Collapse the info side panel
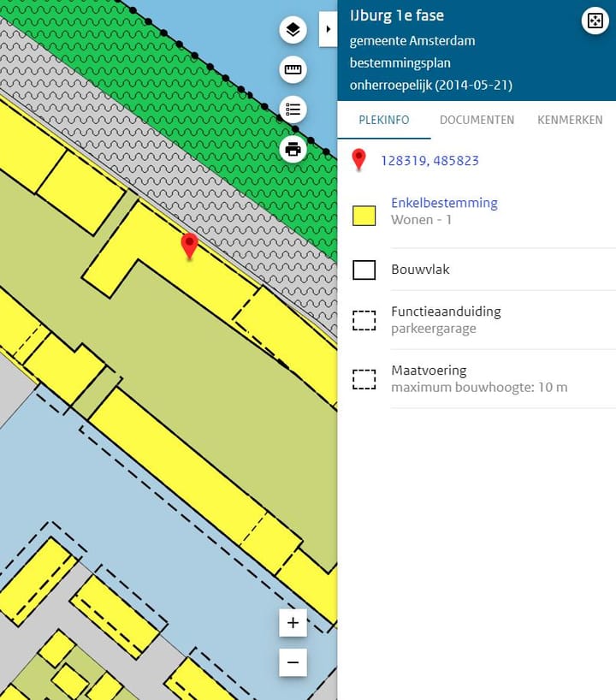 click(329, 30)
